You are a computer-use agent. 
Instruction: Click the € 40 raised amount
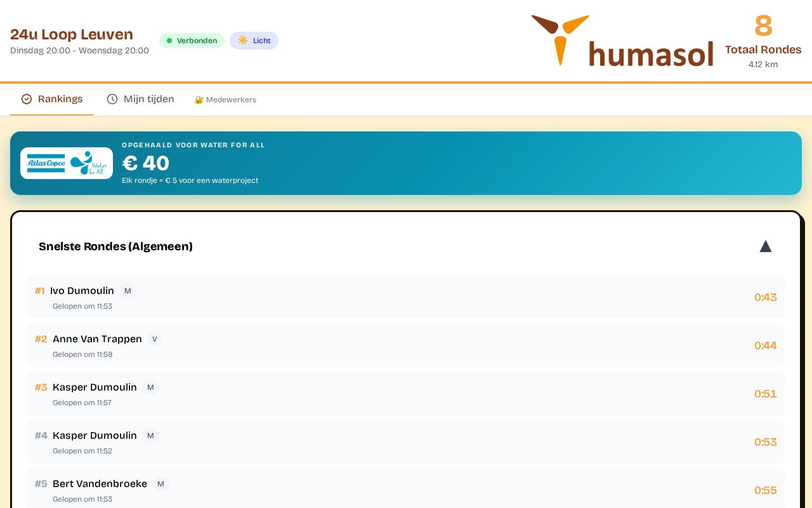[x=146, y=163]
